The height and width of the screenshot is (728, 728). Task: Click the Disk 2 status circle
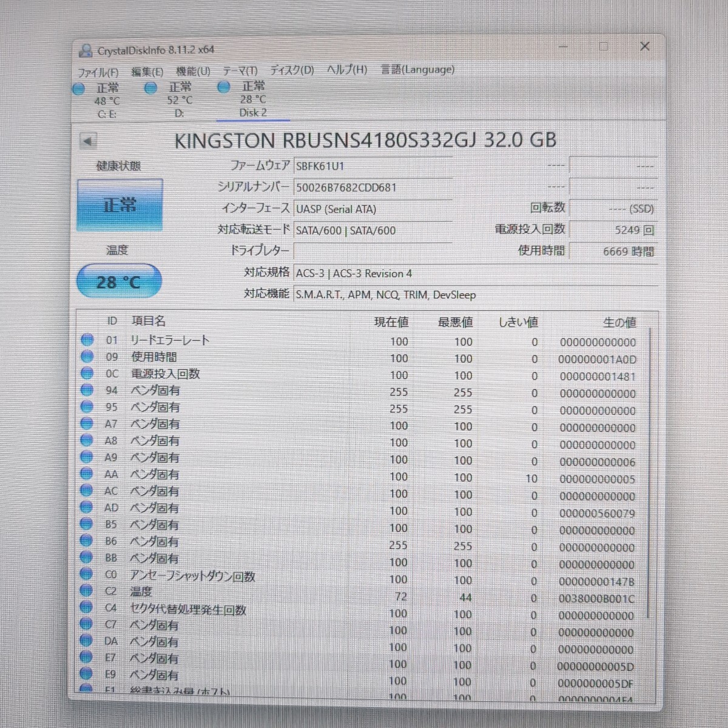[224, 87]
